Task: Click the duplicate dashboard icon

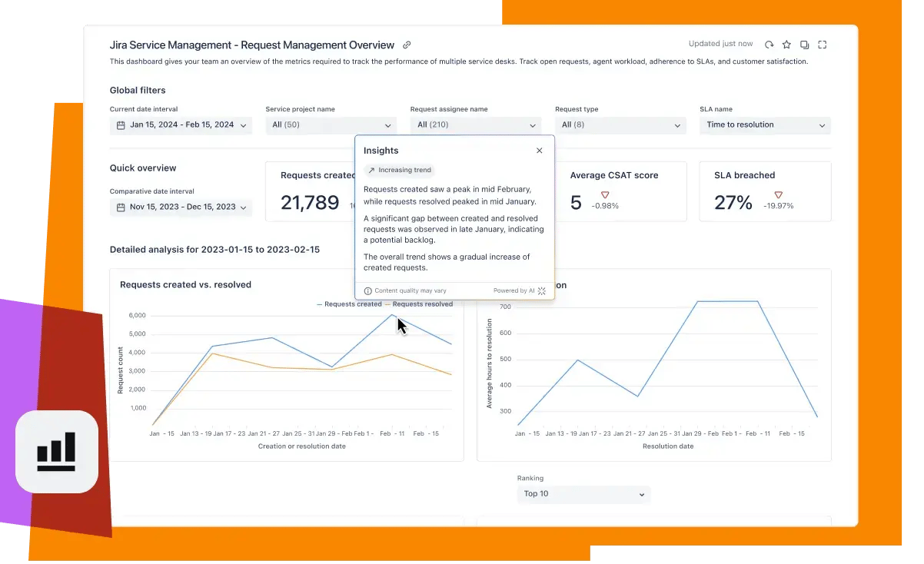Action: [804, 45]
